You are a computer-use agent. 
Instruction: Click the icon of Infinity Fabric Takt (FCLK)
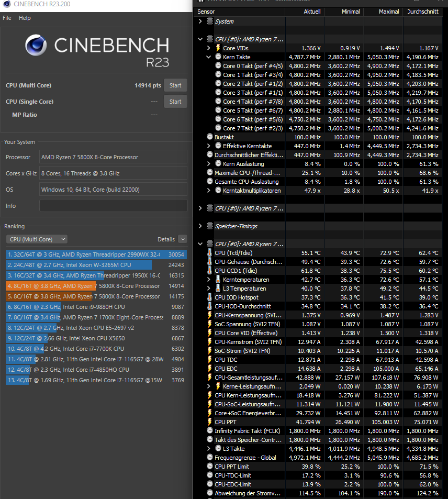(210, 430)
